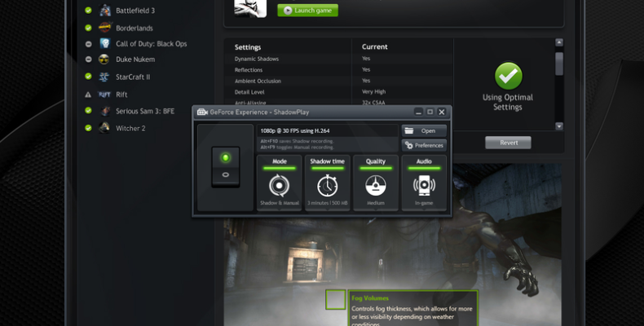Click the Settings column header
Screen dimensions: 644x326
(x=248, y=47)
